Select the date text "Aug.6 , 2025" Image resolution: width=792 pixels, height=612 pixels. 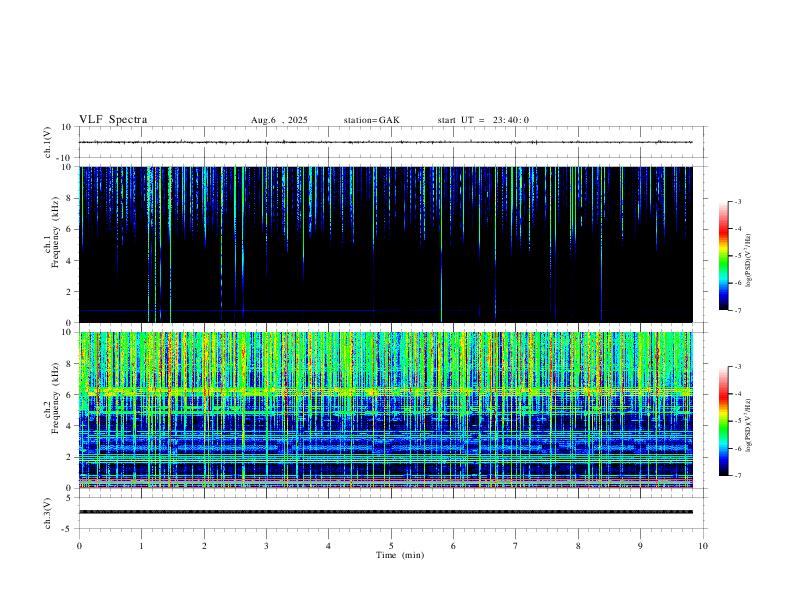[279, 120]
